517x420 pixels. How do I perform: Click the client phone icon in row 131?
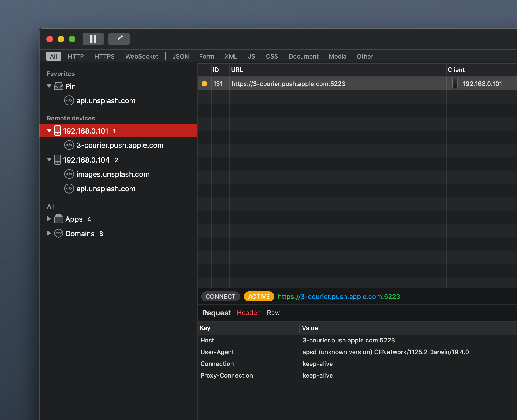tap(455, 83)
